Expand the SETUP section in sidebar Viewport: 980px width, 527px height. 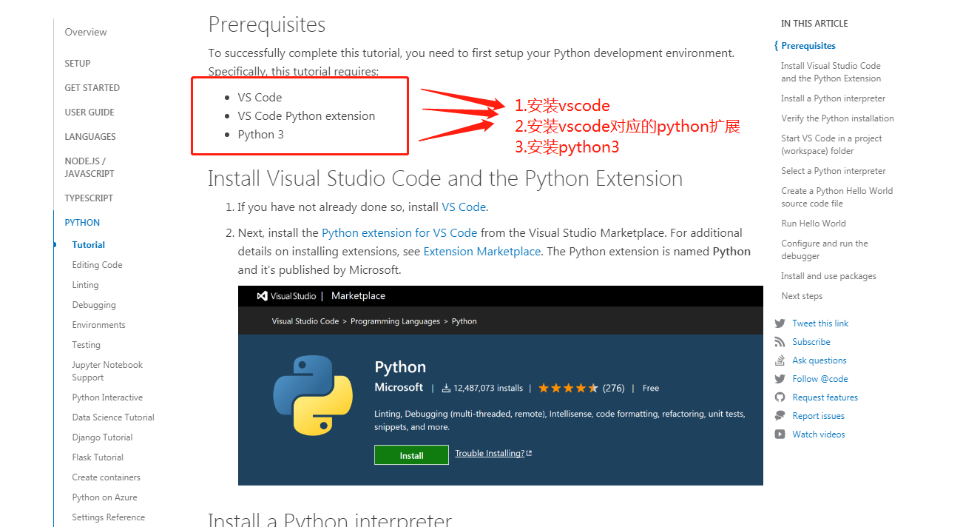(78, 64)
